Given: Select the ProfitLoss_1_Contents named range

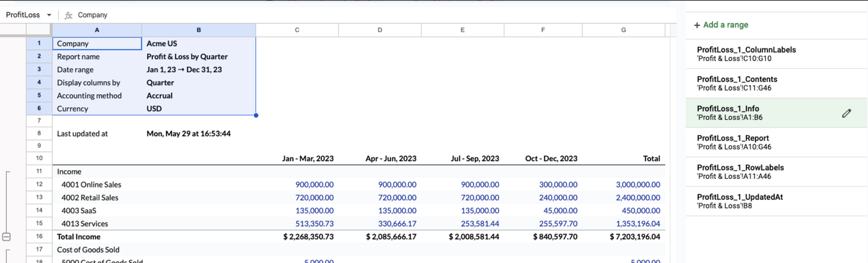Looking at the screenshot, I should (x=776, y=83).
